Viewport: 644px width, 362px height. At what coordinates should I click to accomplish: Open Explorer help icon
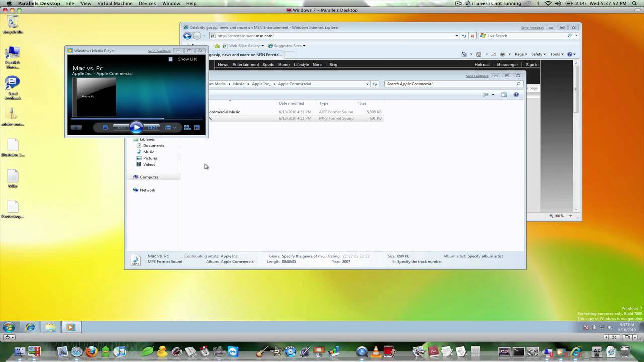coord(516,95)
